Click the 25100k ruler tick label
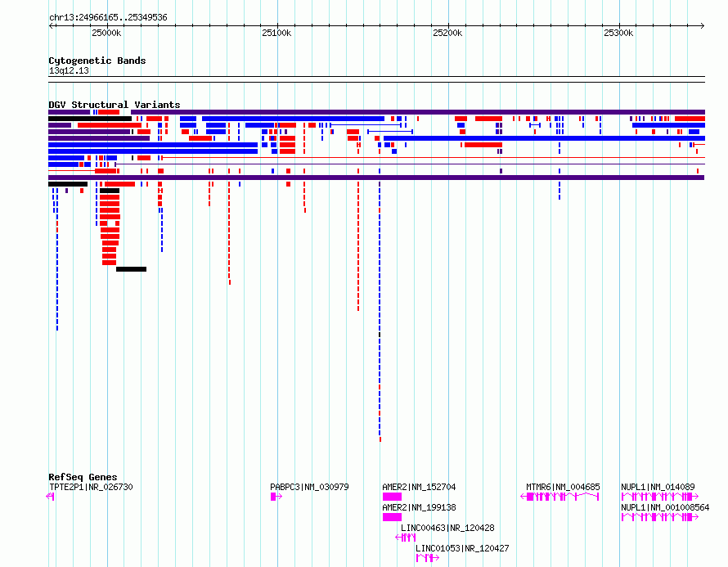Image resolution: width=728 pixels, height=567 pixels. click(x=276, y=33)
